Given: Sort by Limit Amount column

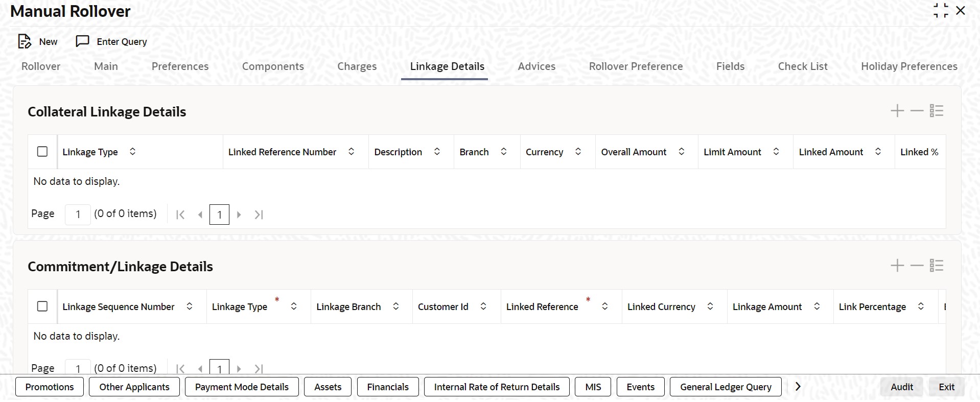Looking at the screenshot, I should pyautogui.click(x=776, y=152).
